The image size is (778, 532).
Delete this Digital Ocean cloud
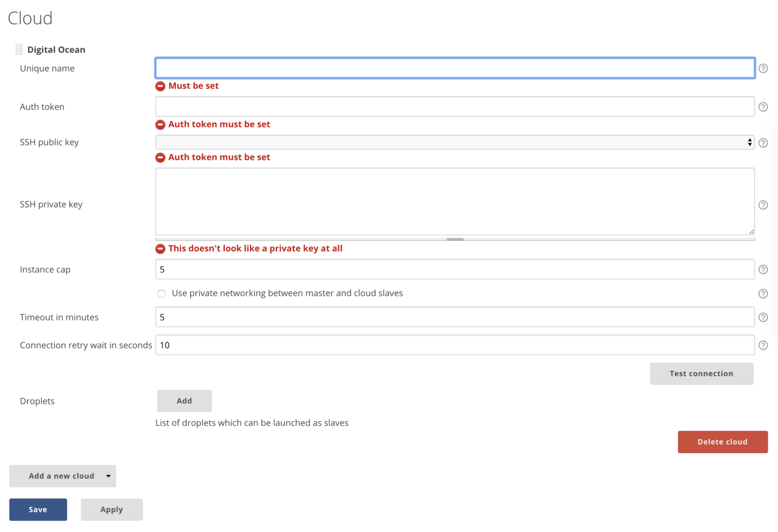point(723,442)
